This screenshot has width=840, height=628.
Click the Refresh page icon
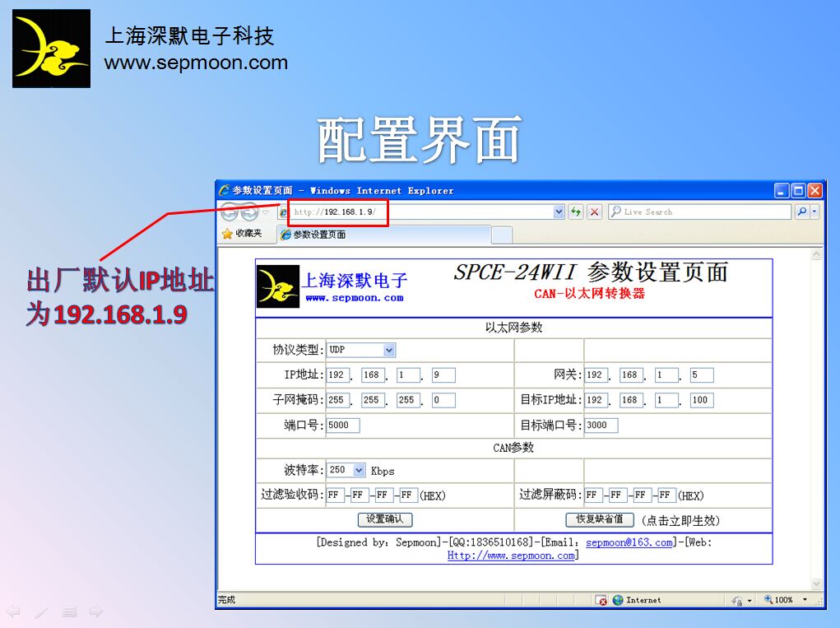576,212
